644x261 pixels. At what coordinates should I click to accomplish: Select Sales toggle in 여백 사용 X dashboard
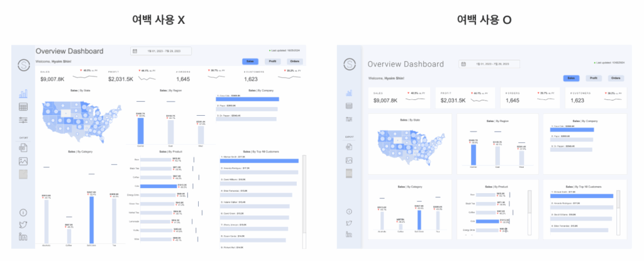[250, 61]
